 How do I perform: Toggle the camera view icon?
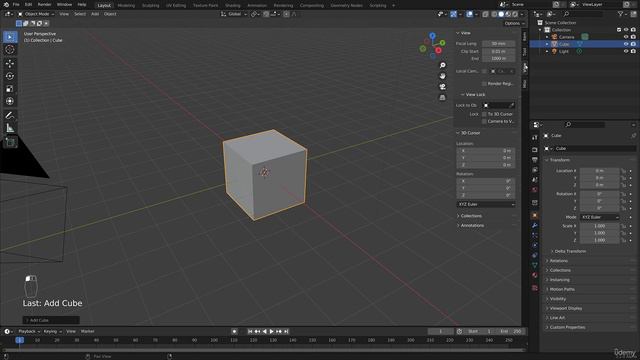[442, 87]
